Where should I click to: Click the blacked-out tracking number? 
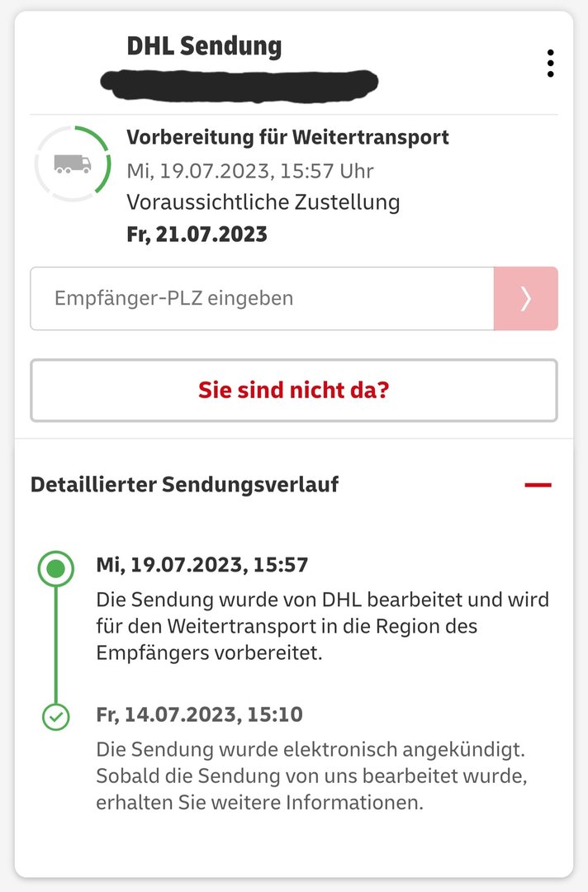[x=239, y=86]
